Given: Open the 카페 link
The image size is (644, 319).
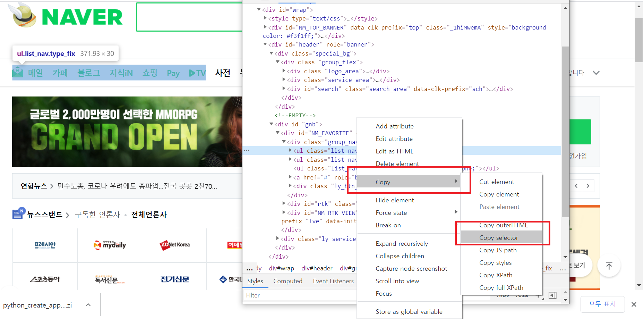Looking at the screenshot, I should pyautogui.click(x=60, y=73).
